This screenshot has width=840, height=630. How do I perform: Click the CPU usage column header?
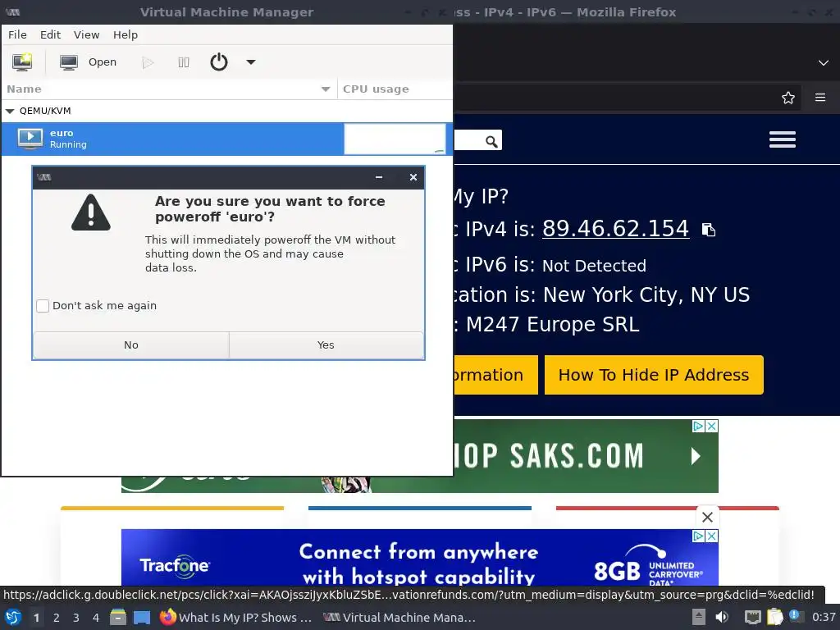coord(395,89)
